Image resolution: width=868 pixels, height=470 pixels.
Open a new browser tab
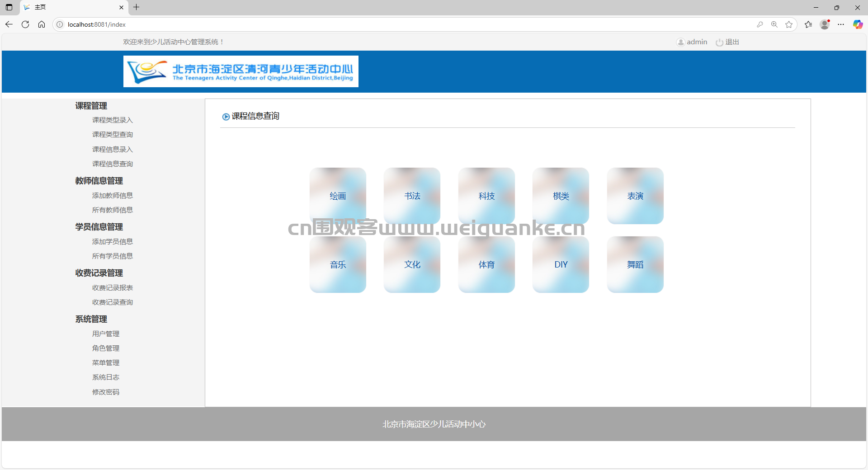click(x=136, y=7)
